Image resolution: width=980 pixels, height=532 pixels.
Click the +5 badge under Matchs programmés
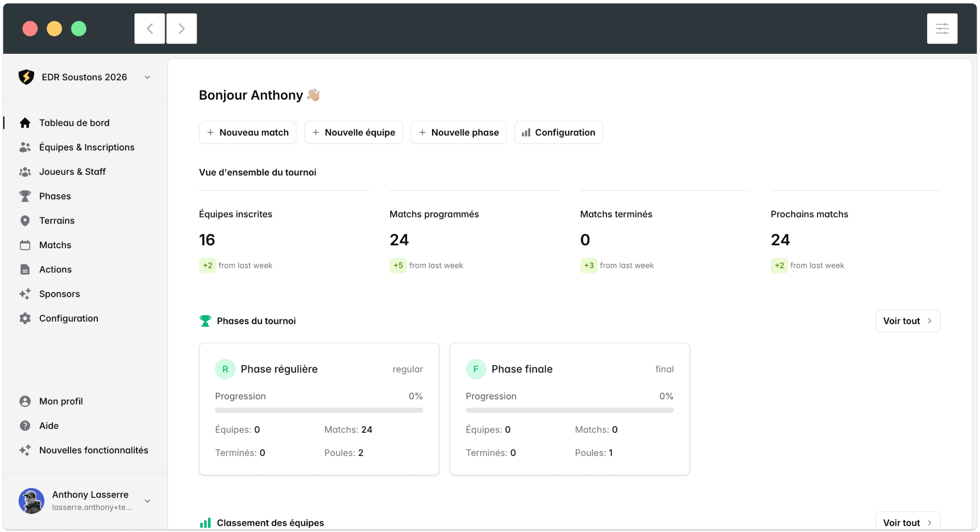pos(398,266)
